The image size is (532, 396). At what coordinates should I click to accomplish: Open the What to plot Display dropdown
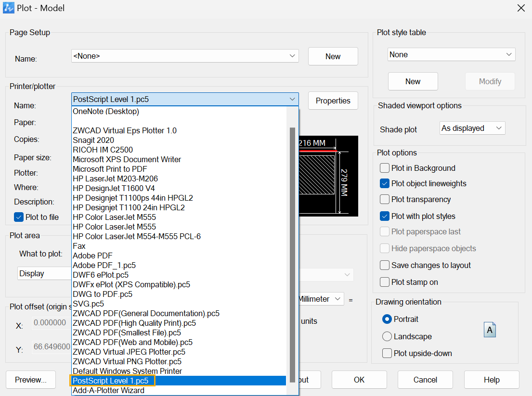[x=44, y=273]
